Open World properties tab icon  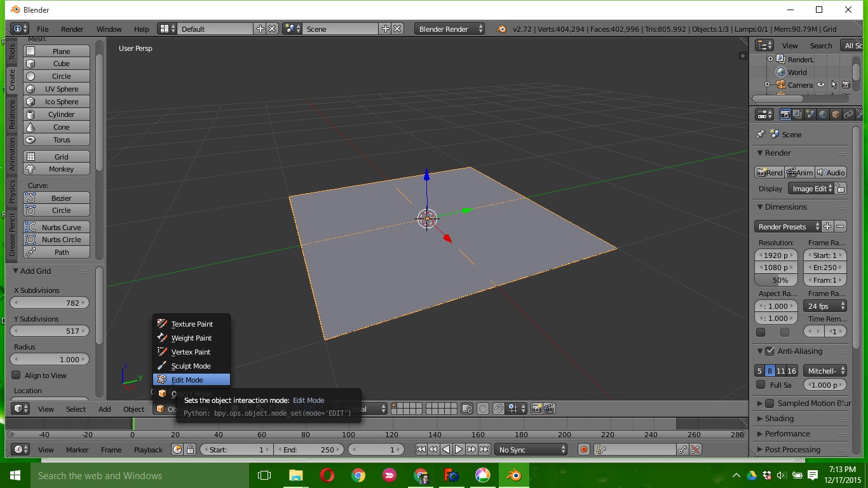pos(823,114)
